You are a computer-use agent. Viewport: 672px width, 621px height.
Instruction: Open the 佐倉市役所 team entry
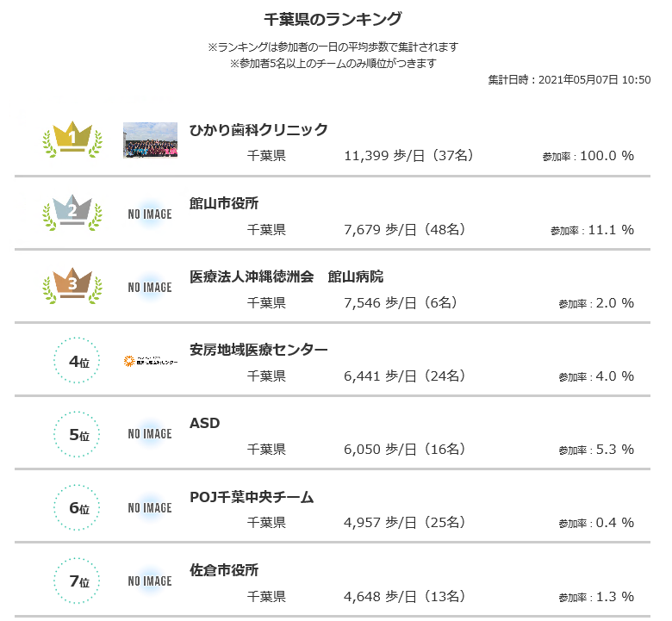(224, 570)
